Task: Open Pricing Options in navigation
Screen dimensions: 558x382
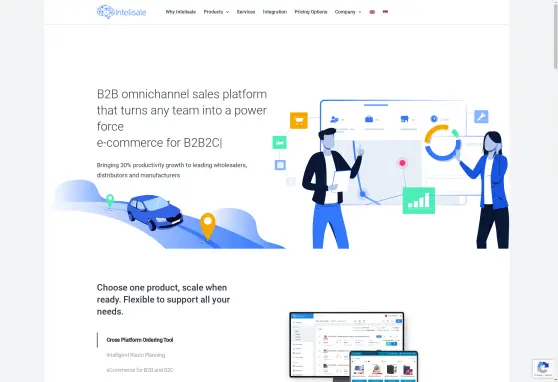Action: tap(311, 12)
